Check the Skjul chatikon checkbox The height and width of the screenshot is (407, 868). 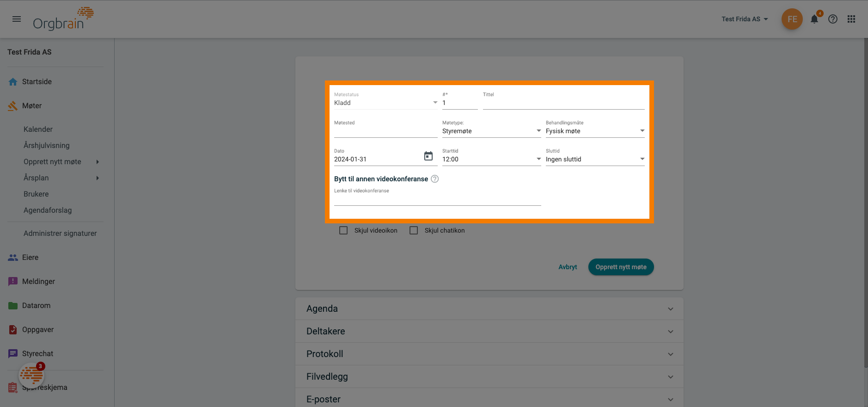click(x=414, y=230)
